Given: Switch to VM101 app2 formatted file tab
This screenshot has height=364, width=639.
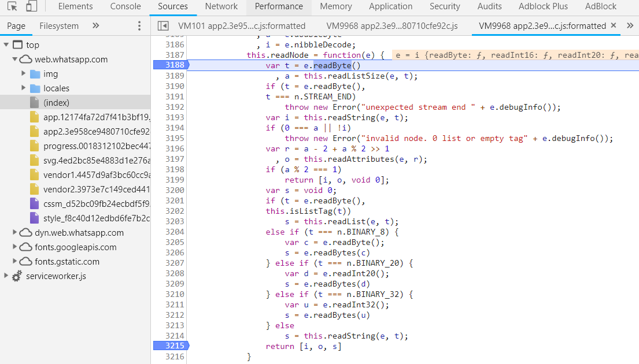Looking at the screenshot, I should (242, 26).
